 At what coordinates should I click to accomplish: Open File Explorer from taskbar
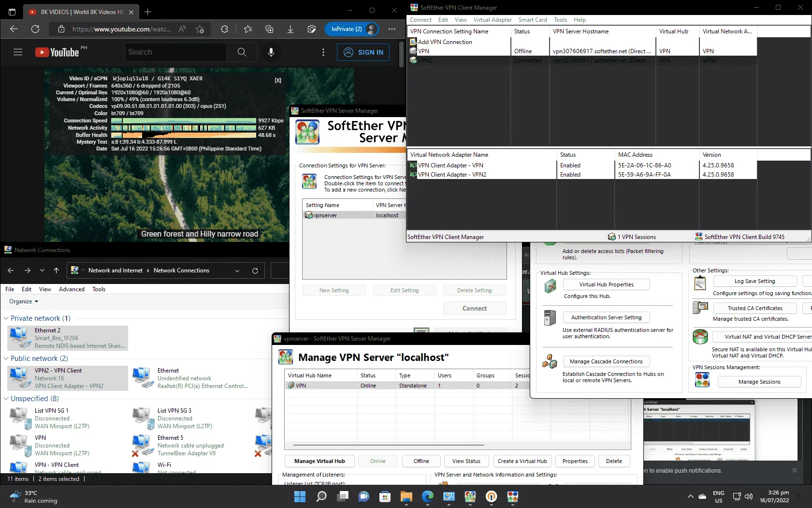pos(406,496)
